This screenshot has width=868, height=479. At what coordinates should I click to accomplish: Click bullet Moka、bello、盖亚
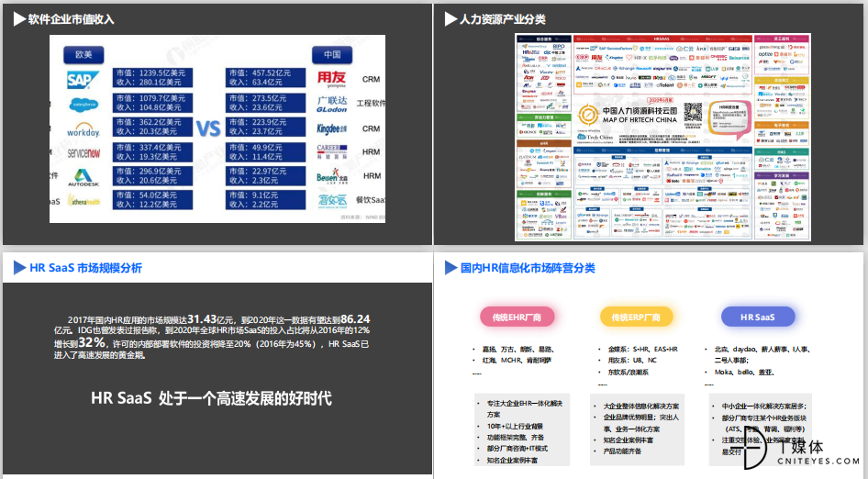pyautogui.click(x=744, y=373)
